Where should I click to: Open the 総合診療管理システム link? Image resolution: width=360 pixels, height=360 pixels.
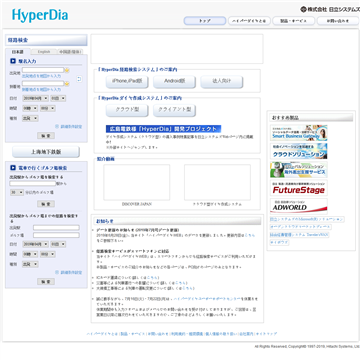pos(299,235)
